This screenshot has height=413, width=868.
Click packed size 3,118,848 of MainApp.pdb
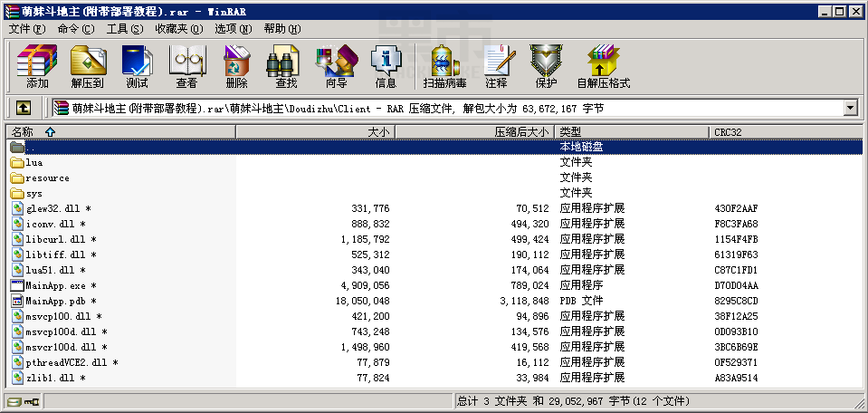(x=525, y=302)
